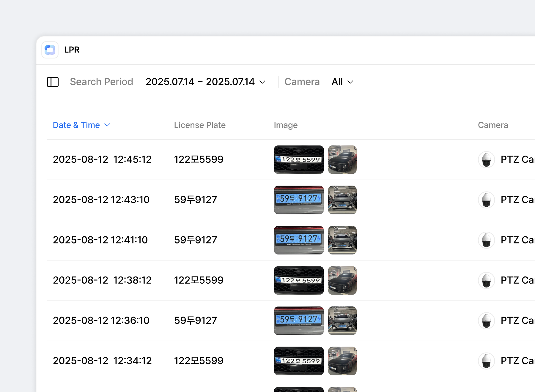The width and height of the screenshot is (535, 392).
Task: Sort by the Date & Time column
Action: tap(81, 125)
